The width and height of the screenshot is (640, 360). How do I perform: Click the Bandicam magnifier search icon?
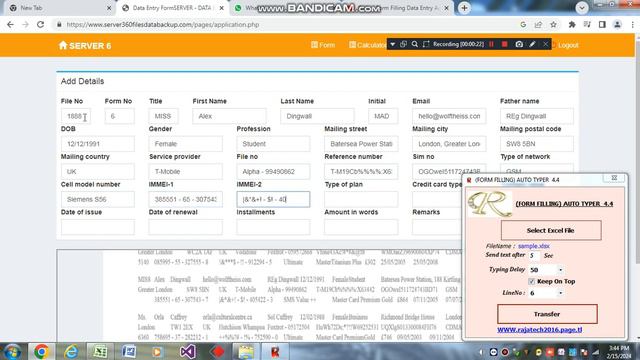pos(415,44)
